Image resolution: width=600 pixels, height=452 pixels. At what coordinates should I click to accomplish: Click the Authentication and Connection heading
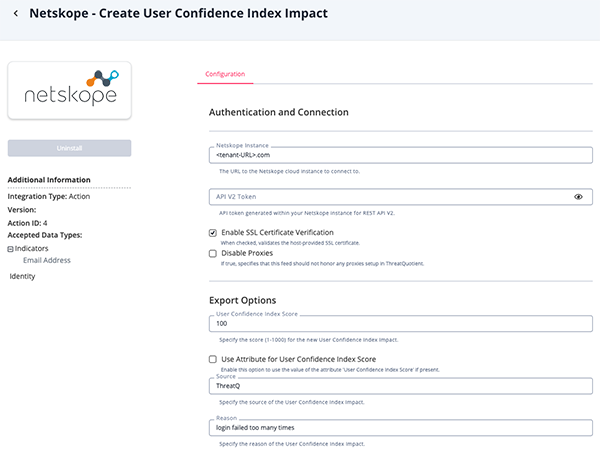pyautogui.click(x=279, y=112)
